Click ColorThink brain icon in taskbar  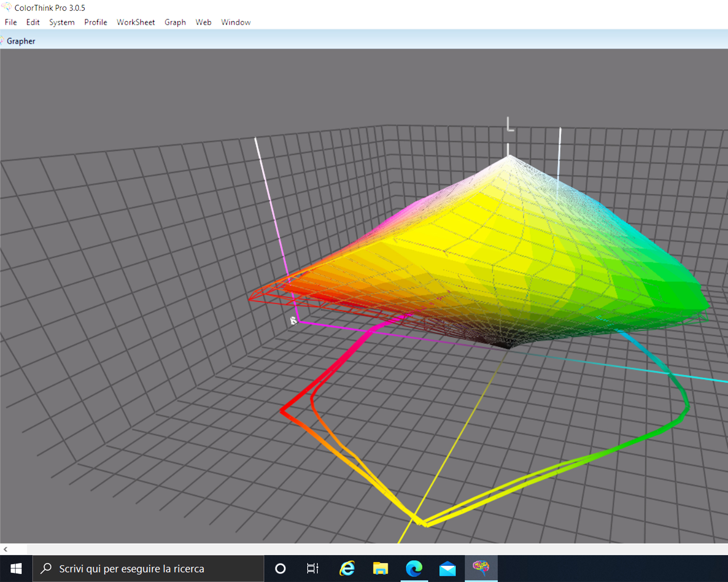pyautogui.click(x=481, y=567)
